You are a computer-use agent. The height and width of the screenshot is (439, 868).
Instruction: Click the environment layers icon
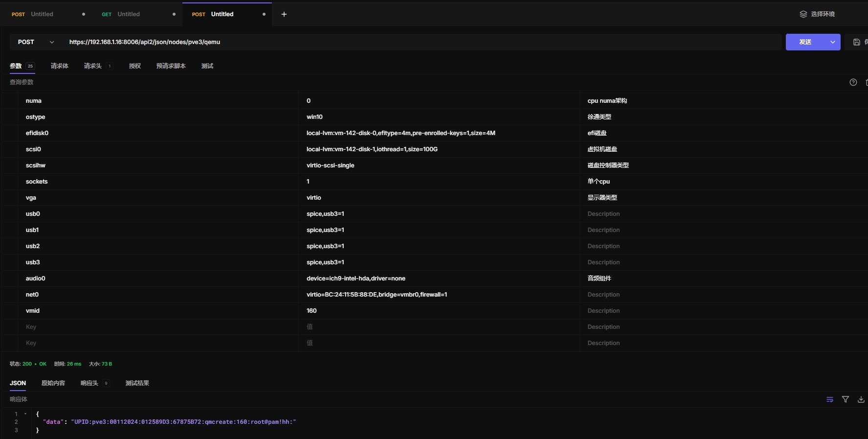803,14
